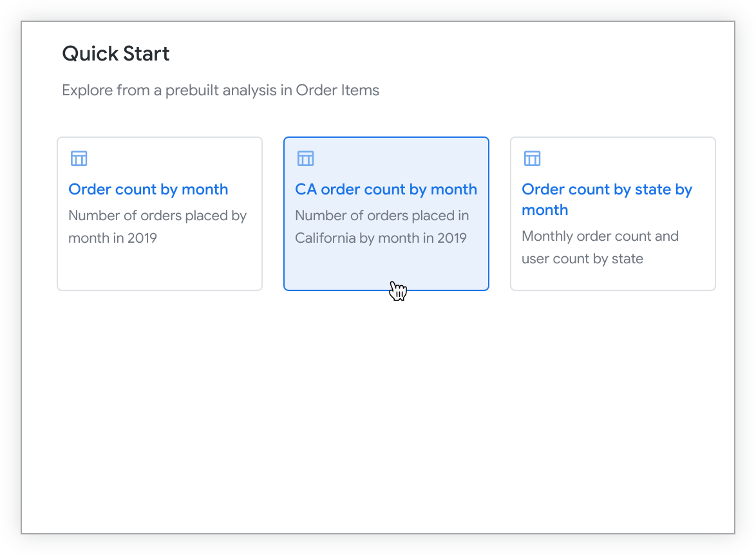Click description "Number of orders placed by month in 2019"
The image size is (756, 555).
pyautogui.click(x=157, y=216)
